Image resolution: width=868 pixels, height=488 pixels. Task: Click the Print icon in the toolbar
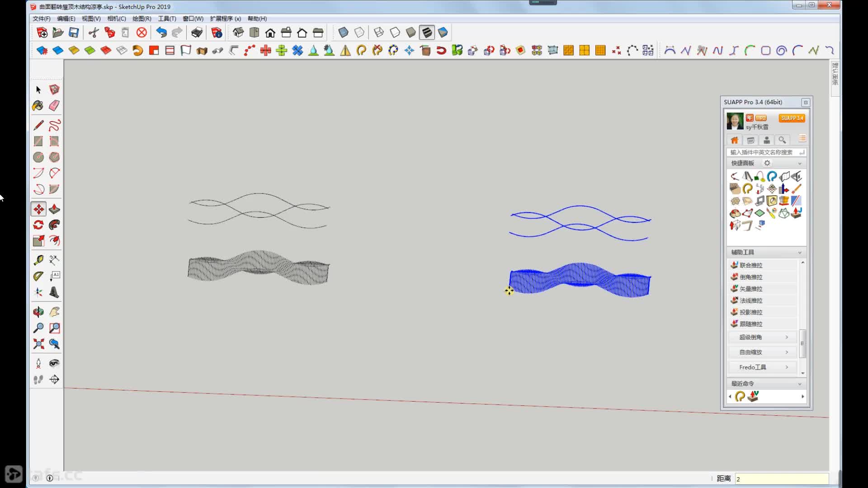(x=197, y=33)
